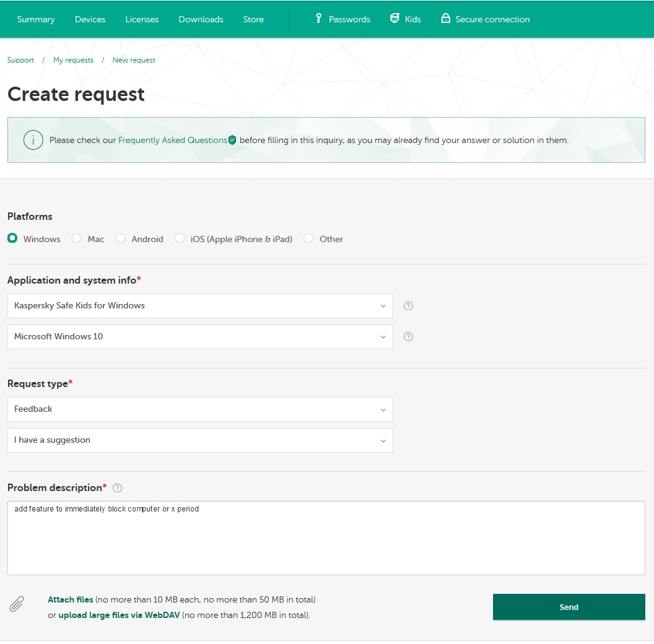The width and height of the screenshot is (654, 644).
Task: Click the paperclip attachment icon
Action: tap(17, 604)
